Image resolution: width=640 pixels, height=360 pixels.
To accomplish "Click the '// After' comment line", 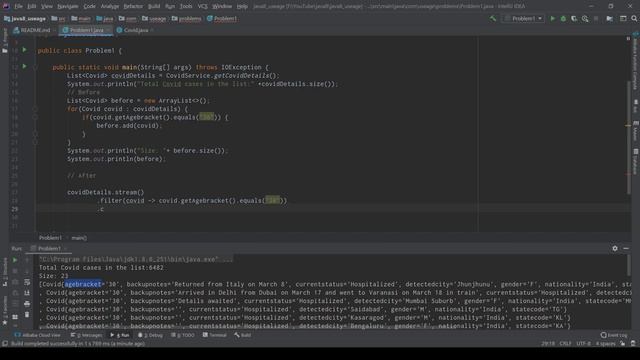I will click(x=82, y=176).
